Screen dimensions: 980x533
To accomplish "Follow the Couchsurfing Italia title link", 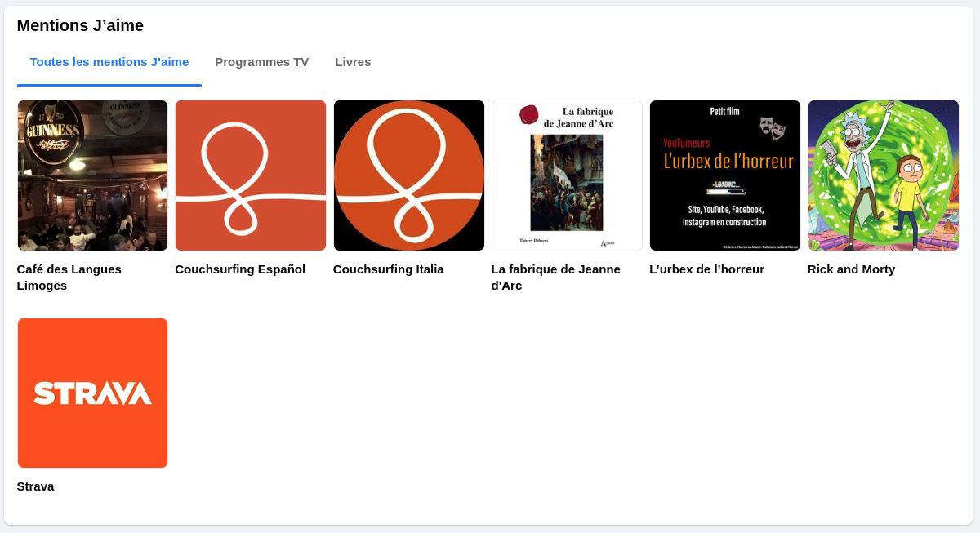I will tap(389, 269).
